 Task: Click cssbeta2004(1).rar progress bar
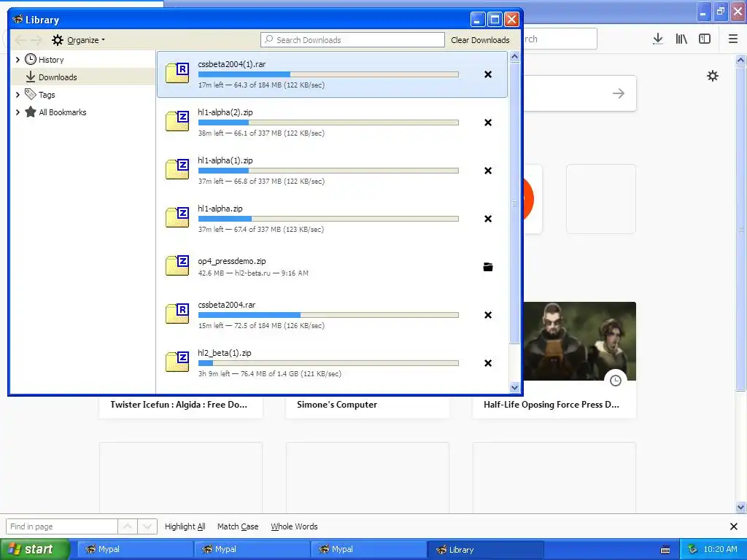[x=328, y=74]
